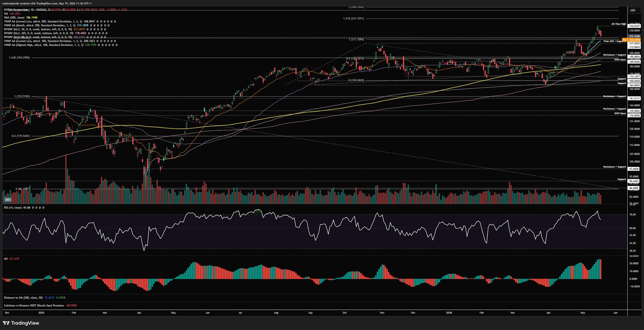Image resolution: width=644 pixels, height=330 pixels.
Task: Select the snapshot caption with cointradernik
Action: click(47, 3)
